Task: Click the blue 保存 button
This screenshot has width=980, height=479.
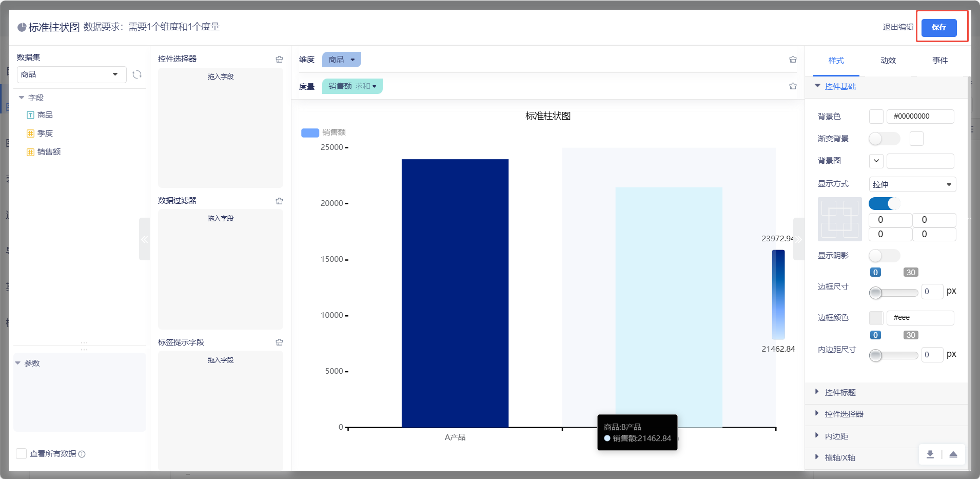Action: click(x=938, y=28)
